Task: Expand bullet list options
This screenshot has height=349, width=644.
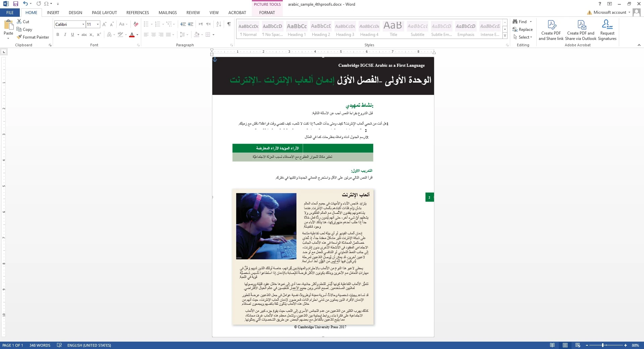Action: point(152,24)
